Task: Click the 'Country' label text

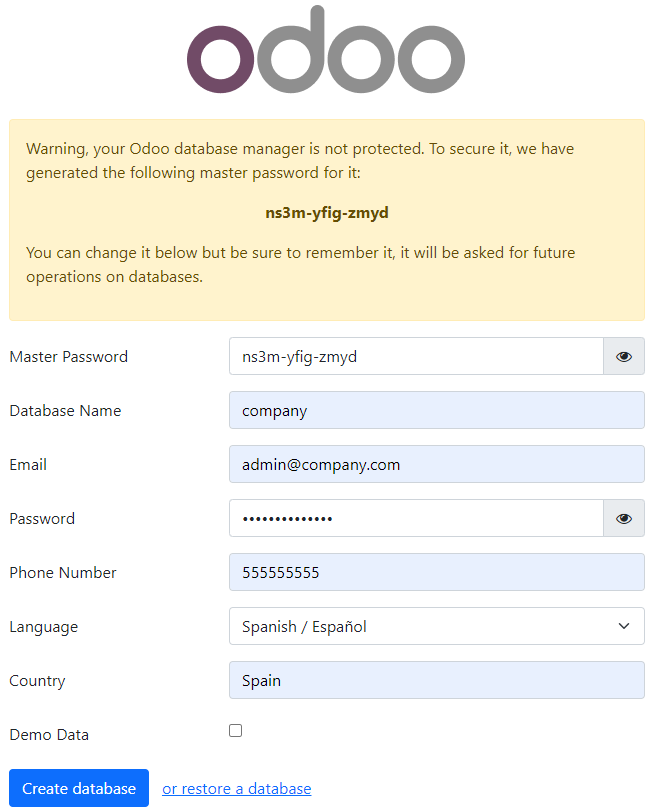Action: coord(37,680)
